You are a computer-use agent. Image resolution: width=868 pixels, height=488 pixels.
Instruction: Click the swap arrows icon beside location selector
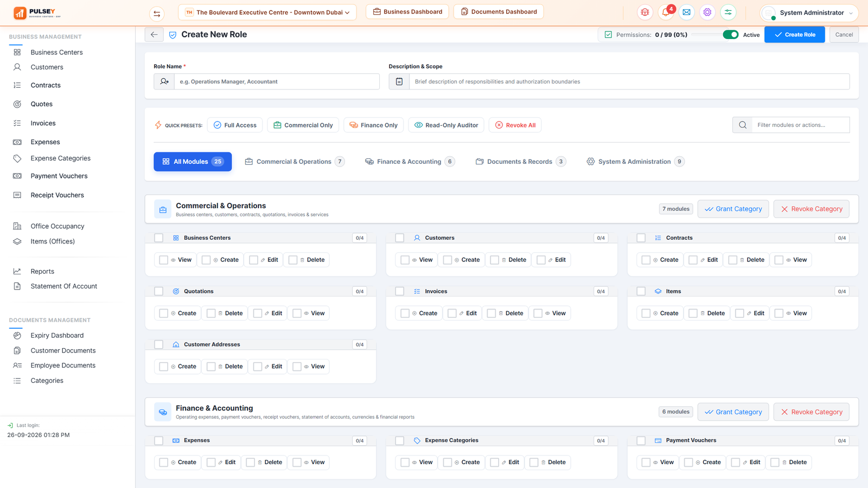(157, 14)
